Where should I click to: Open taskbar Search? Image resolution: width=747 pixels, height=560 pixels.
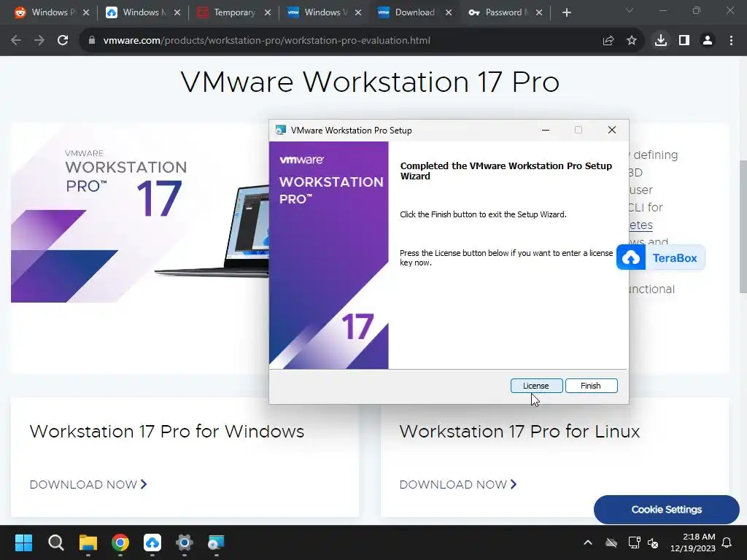tap(55, 542)
